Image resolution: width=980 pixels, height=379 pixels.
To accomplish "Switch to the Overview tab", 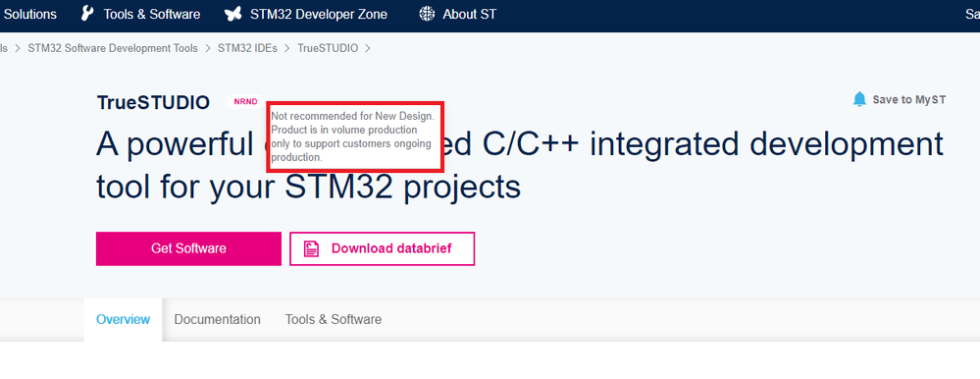I will click(x=124, y=319).
